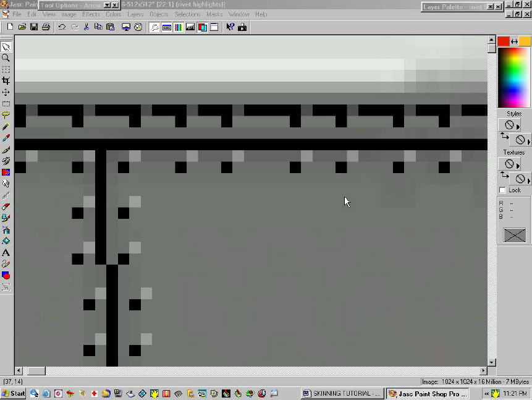
Task: Open an image file from toolbar
Action: coord(22,27)
